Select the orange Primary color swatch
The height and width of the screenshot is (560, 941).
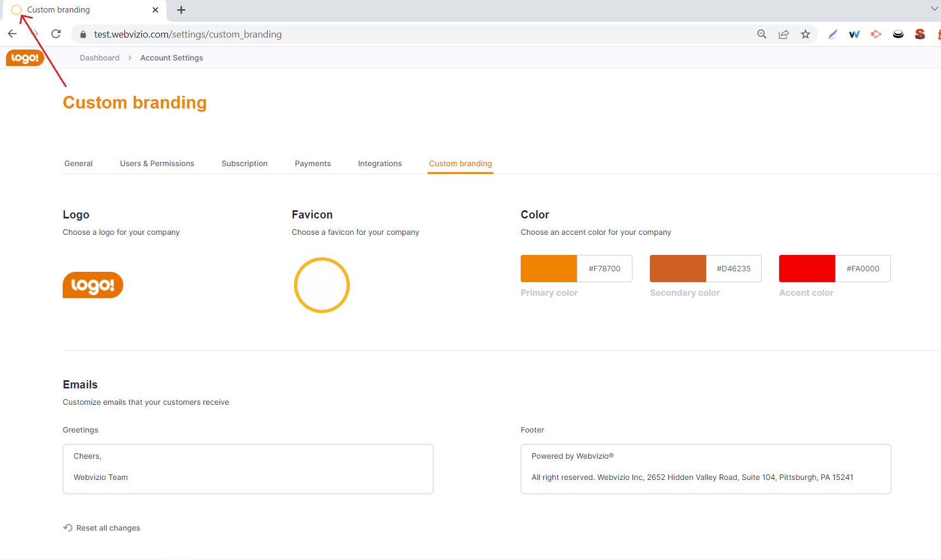548,268
